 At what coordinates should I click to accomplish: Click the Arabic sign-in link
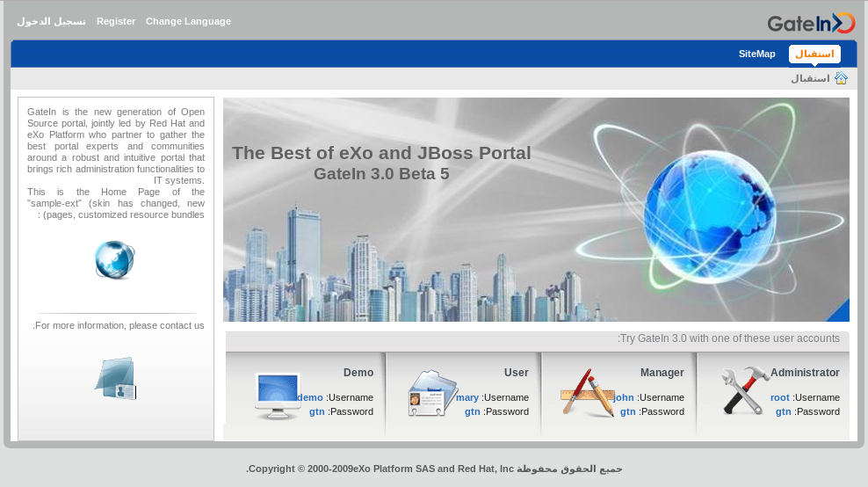tap(51, 21)
